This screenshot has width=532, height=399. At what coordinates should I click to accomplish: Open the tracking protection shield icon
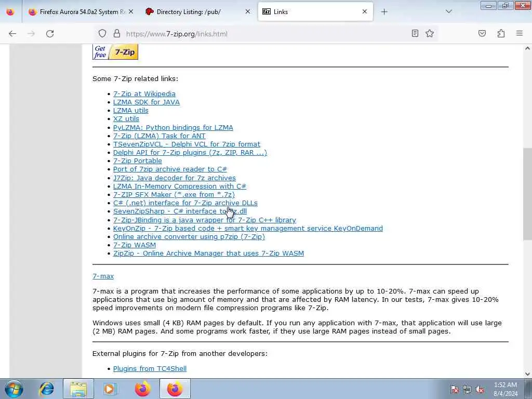pyautogui.click(x=102, y=33)
